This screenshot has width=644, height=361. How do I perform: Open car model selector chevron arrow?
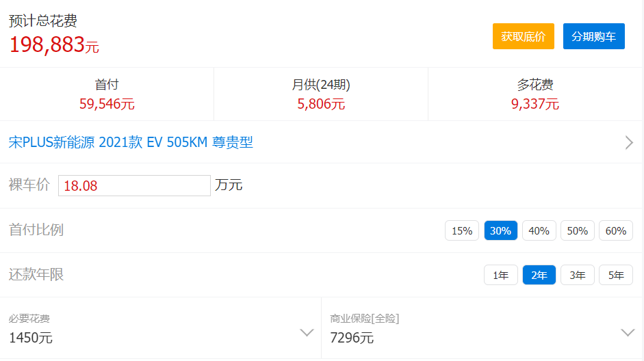pos(629,142)
